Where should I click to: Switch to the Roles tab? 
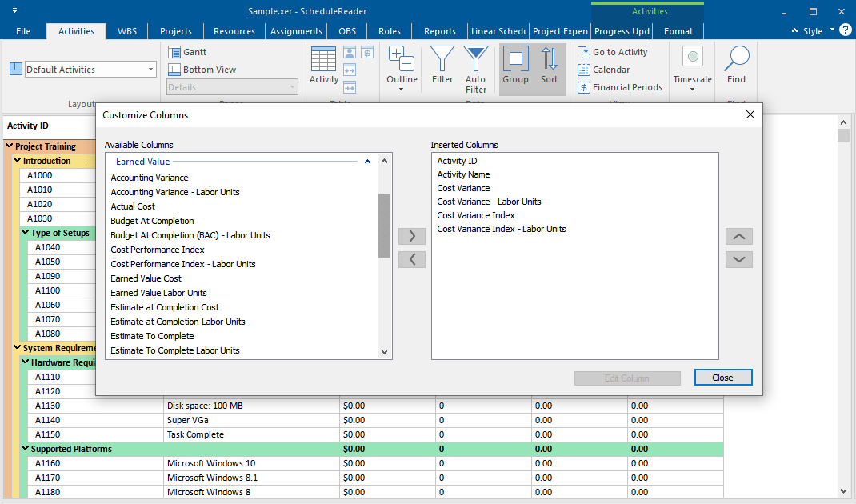tap(390, 31)
